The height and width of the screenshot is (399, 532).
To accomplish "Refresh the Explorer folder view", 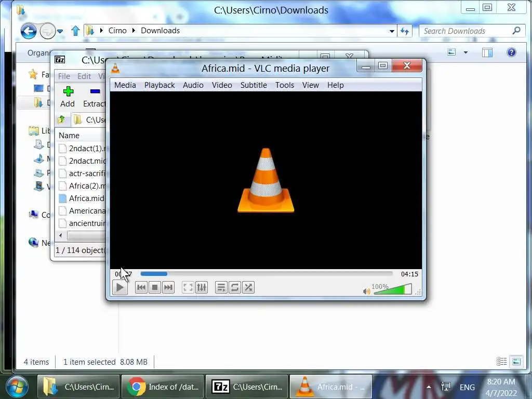I will pos(405,31).
